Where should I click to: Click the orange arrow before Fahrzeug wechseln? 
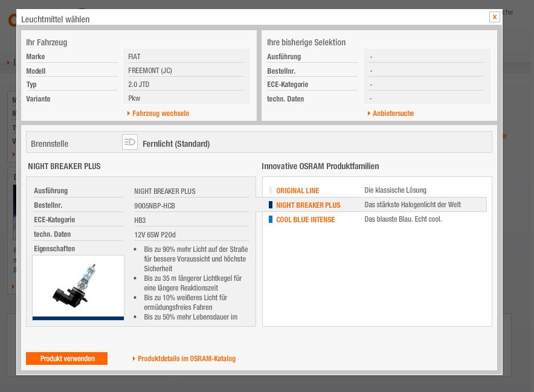coord(129,114)
